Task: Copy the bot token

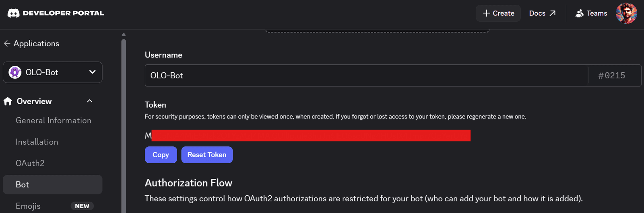Action: [x=161, y=155]
